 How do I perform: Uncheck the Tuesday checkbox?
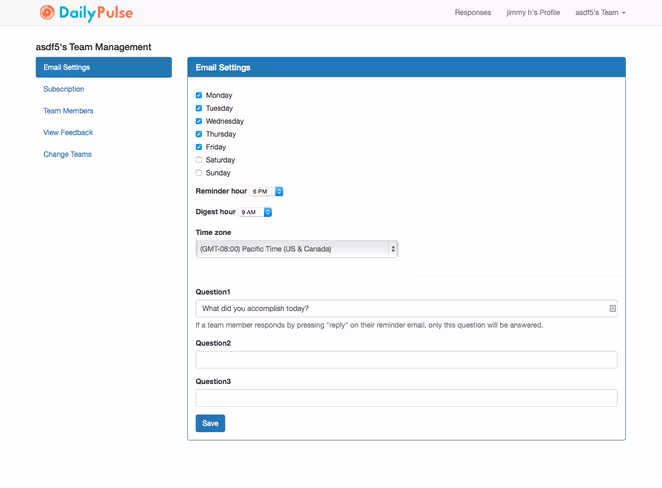(x=199, y=108)
